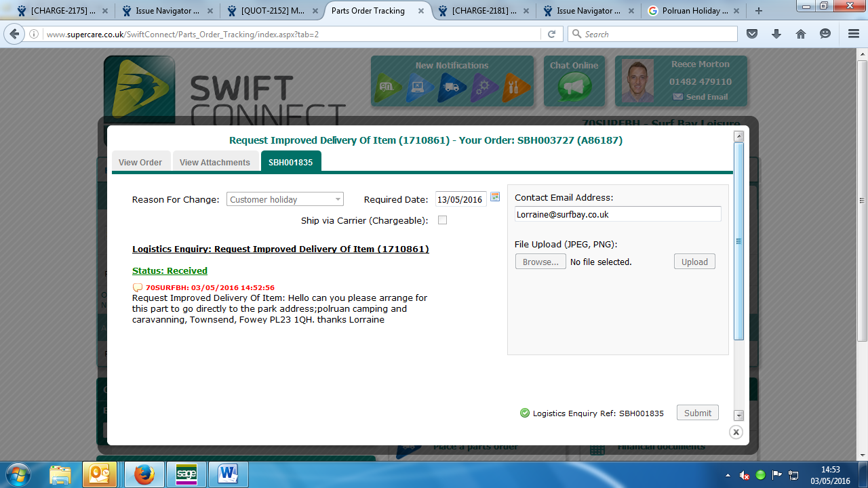Image resolution: width=868 pixels, height=488 pixels.
Task: Click the phone number 01482 479110
Action: pyautogui.click(x=701, y=81)
